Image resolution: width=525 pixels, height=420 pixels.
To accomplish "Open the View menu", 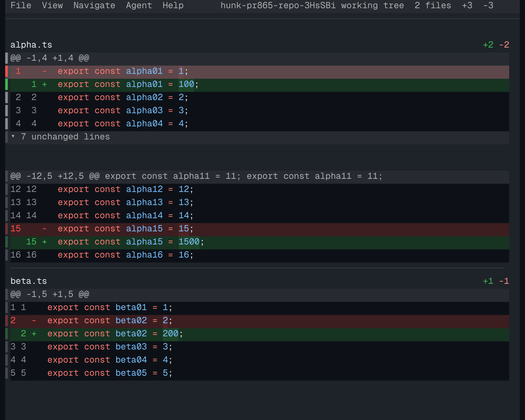I will pos(52,5).
